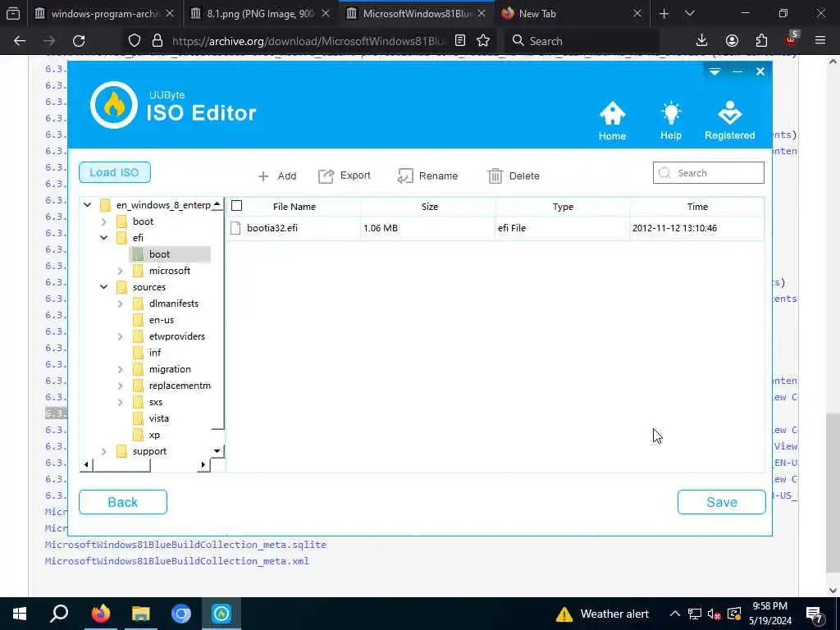The width and height of the screenshot is (840, 630).
Task: Reload the page in Firefox
Action: tap(79, 41)
